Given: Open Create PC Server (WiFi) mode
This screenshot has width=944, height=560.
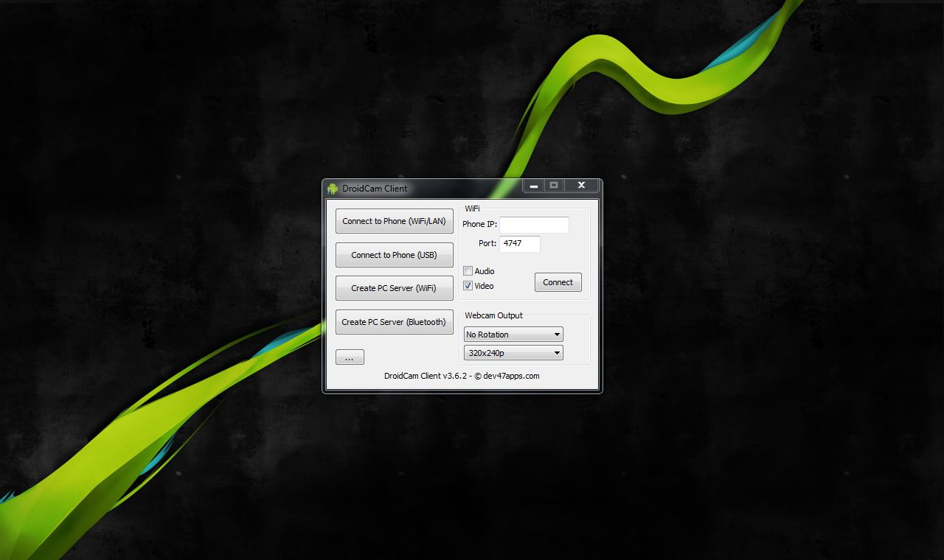Looking at the screenshot, I should [395, 288].
